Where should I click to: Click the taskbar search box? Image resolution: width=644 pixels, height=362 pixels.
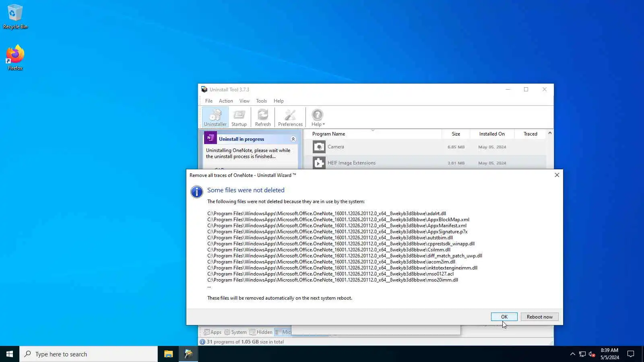(89, 354)
